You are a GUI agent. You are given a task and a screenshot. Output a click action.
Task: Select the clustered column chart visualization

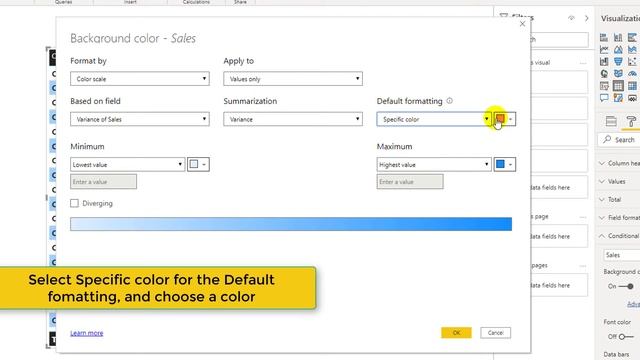pyautogui.click(x=618, y=38)
